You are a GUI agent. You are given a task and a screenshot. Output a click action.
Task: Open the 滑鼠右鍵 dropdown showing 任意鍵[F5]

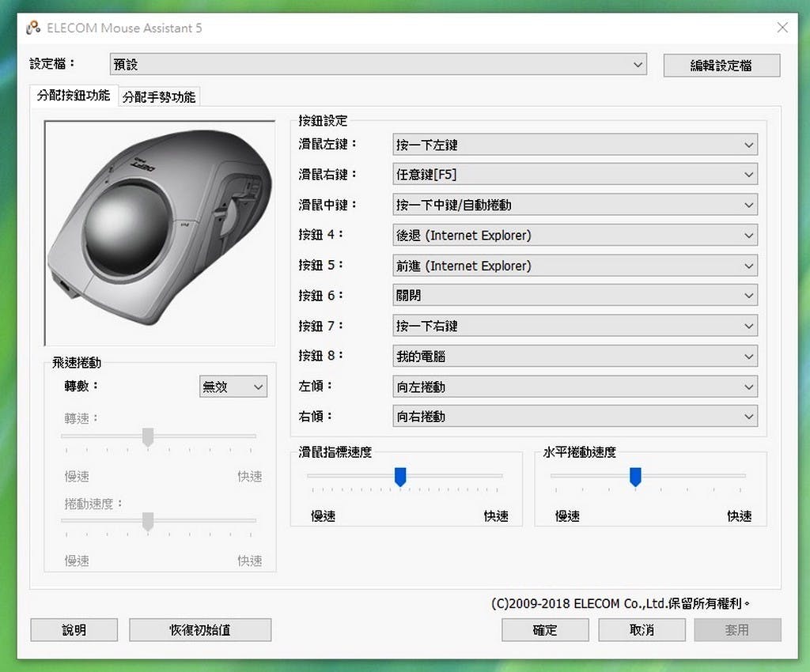pos(575,175)
